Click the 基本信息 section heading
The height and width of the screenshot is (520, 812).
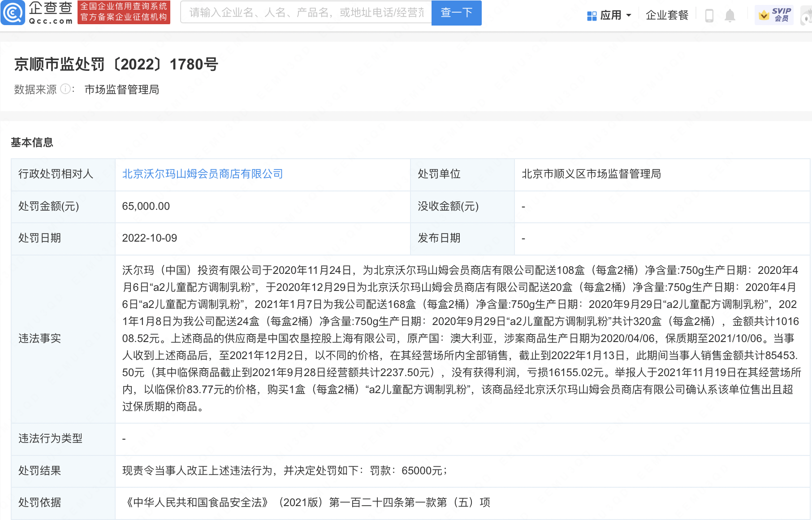(x=32, y=143)
